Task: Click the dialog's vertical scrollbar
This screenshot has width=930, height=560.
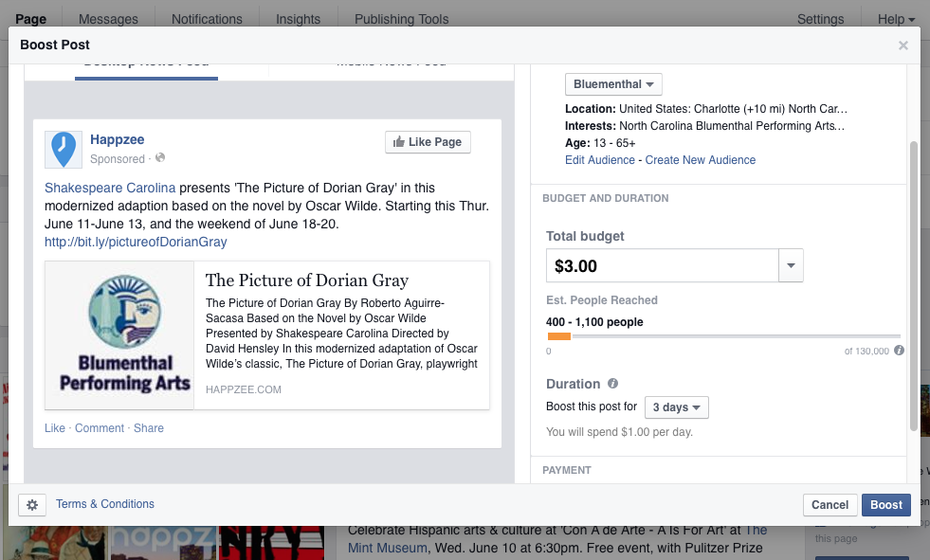Action: click(913, 285)
